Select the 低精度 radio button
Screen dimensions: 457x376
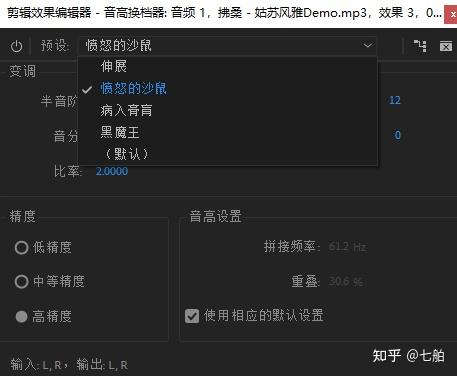21,248
